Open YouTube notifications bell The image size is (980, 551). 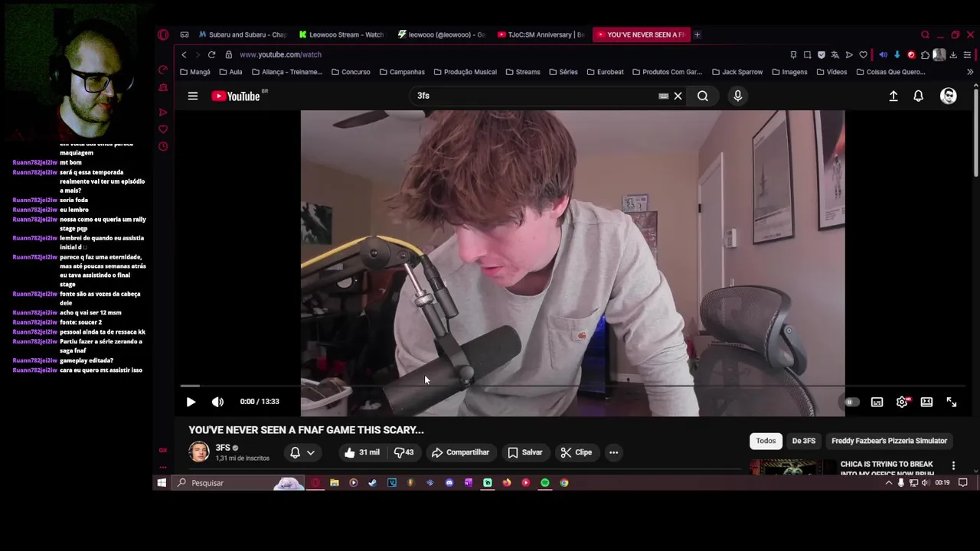pos(918,96)
